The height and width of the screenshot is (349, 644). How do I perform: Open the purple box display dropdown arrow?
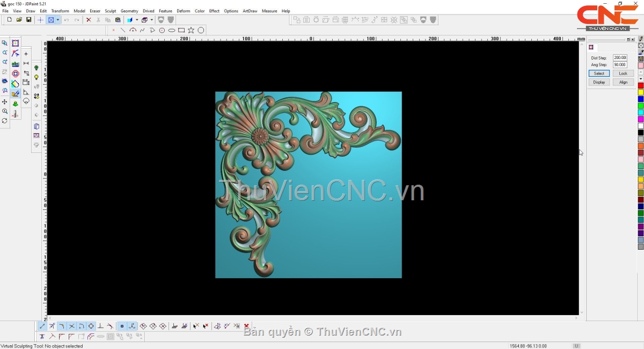click(152, 20)
